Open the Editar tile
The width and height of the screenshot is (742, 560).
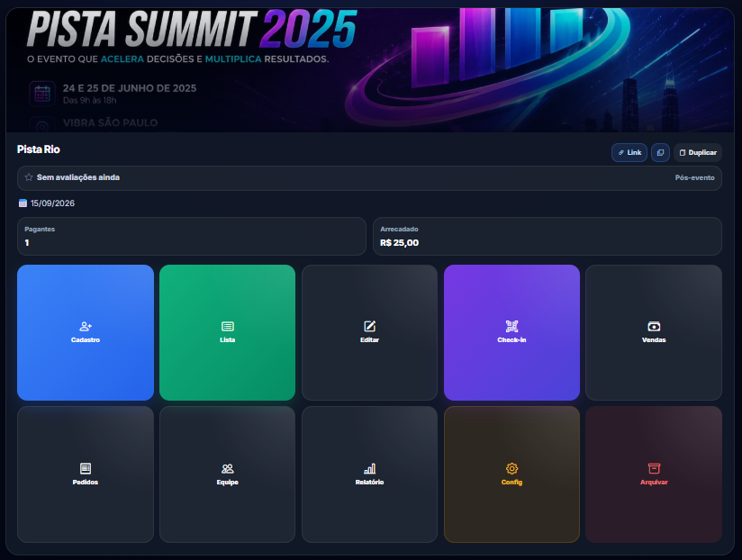pos(369,332)
